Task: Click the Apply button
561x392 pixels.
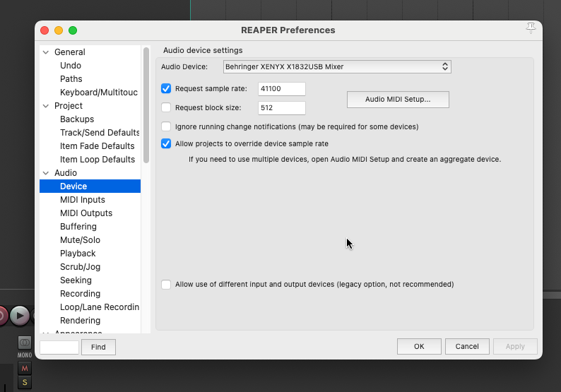Action: [x=515, y=346]
